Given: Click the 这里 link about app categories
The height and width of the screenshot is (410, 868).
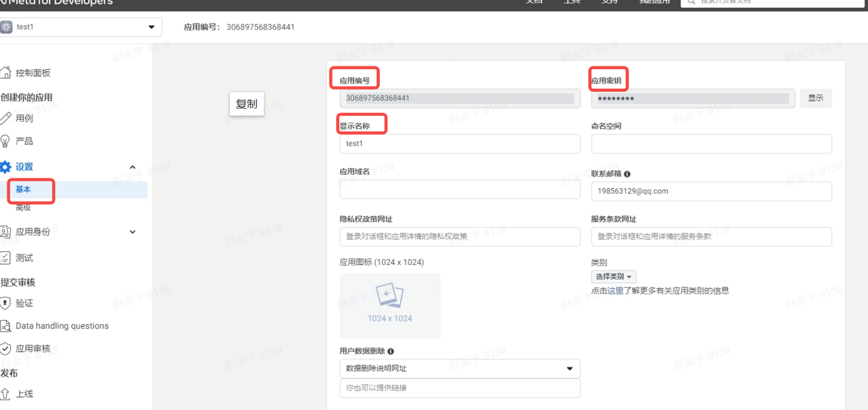Looking at the screenshot, I should tap(615, 291).
